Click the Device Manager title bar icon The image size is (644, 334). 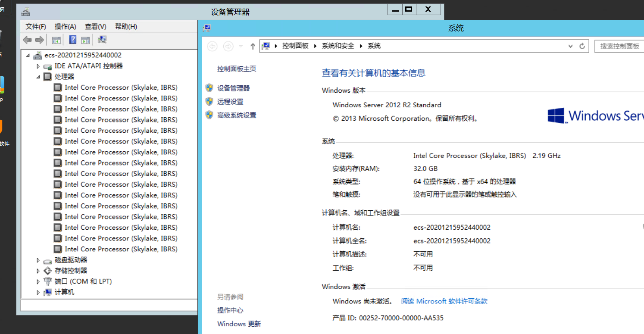[x=26, y=12]
